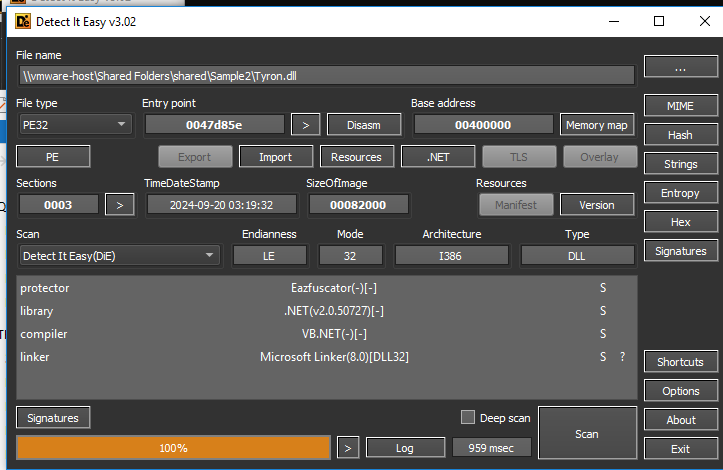Select the protector Eazfuscator result row

pos(326,288)
